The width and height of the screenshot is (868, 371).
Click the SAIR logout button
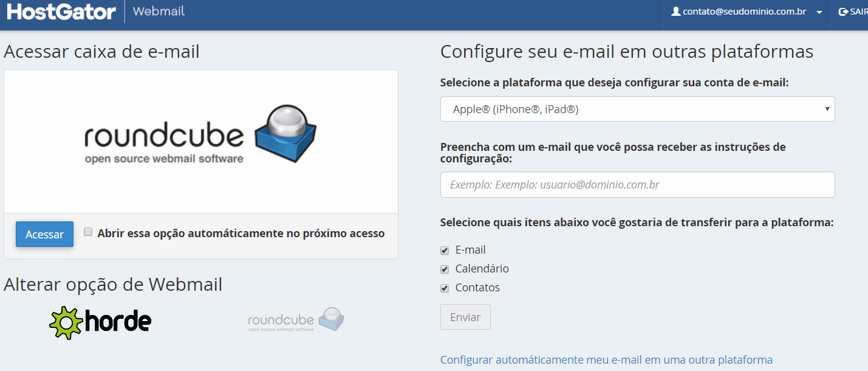tap(853, 12)
